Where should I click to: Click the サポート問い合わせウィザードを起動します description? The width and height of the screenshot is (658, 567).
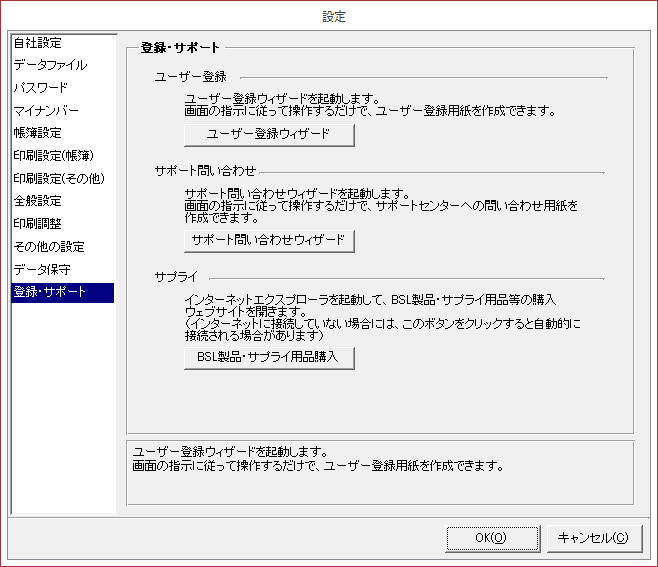pyautogui.click(x=381, y=206)
